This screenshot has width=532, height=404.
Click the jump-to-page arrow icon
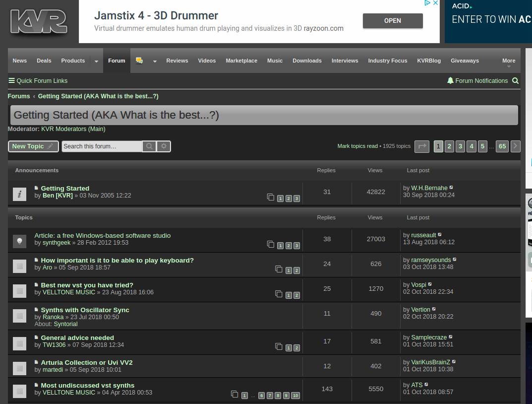(421, 146)
